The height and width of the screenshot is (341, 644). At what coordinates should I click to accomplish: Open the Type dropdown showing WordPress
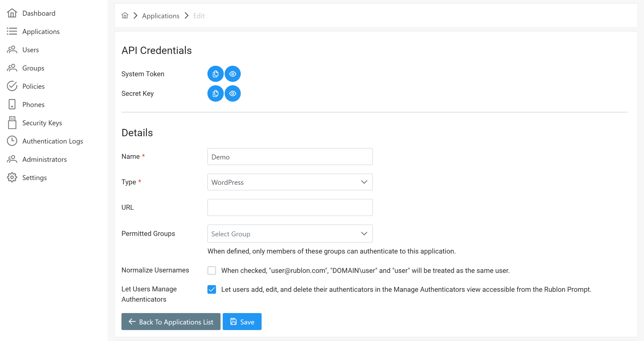[x=290, y=182]
